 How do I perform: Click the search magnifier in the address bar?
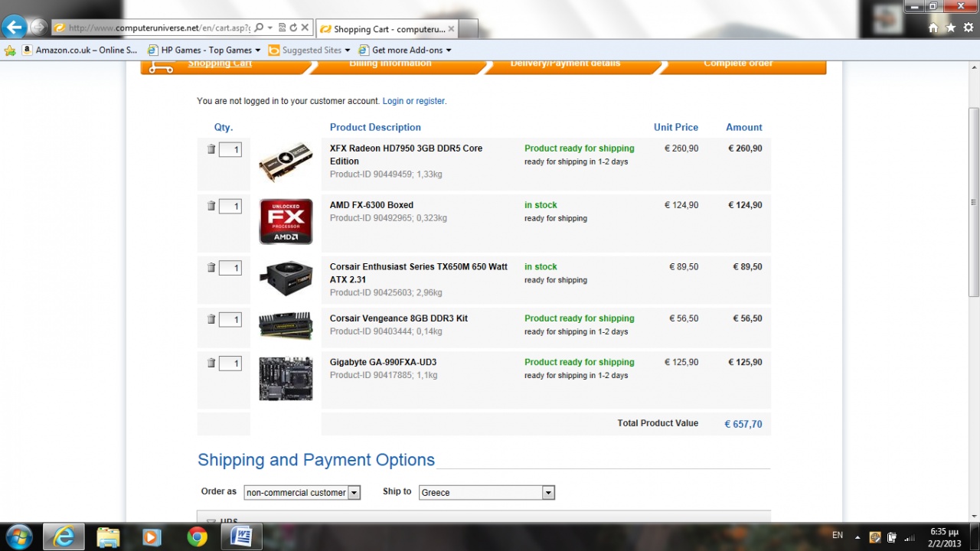point(259,28)
